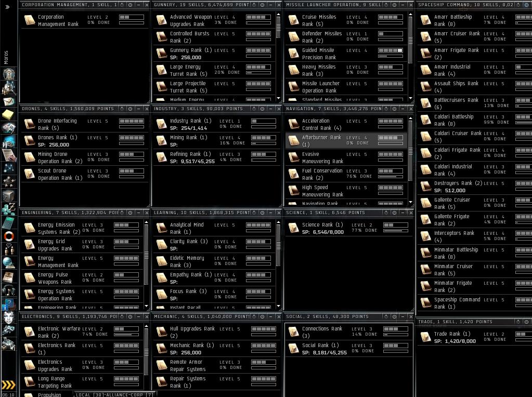The width and height of the screenshot is (532, 397).
Task: Switch to the ALLIANCE-CORP [7] chat tab
Action: pyautogui.click(x=128, y=394)
